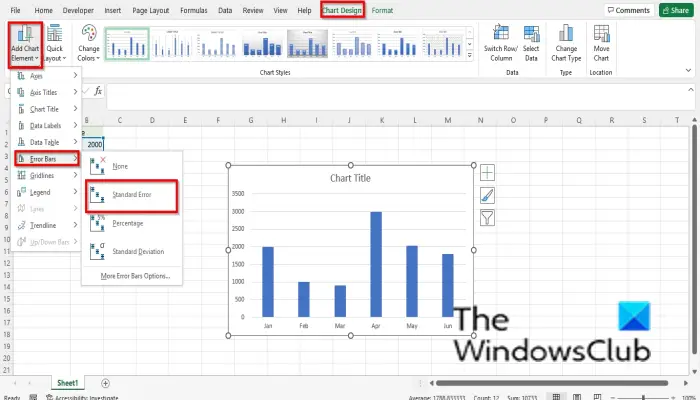This screenshot has height=400, width=700.
Task: Switch to the Format tab
Action: click(382, 10)
